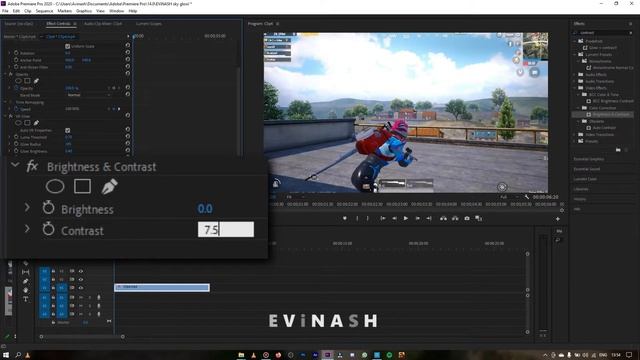Viewport: 640px width, 360px height.
Task: Switch to Audio Clip Mixer tab
Action: click(x=103, y=24)
